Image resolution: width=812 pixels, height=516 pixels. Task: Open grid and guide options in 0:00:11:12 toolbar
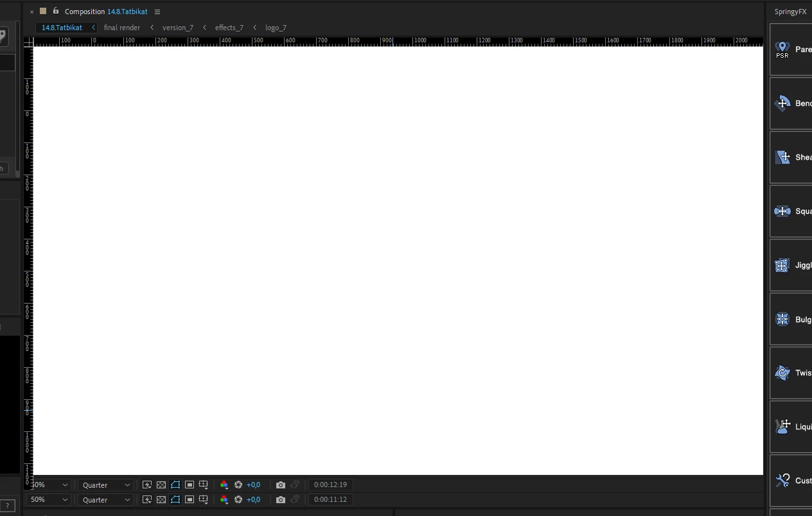coord(204,499)
